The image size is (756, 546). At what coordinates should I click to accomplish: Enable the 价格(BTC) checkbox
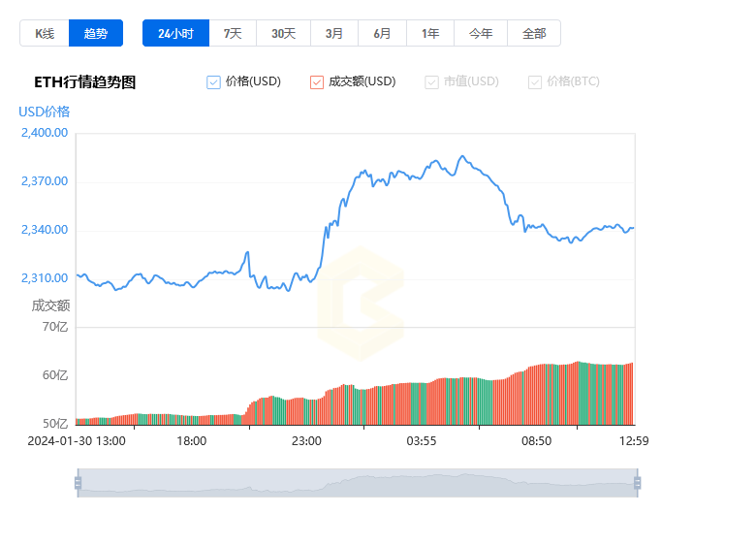(535, 82)
